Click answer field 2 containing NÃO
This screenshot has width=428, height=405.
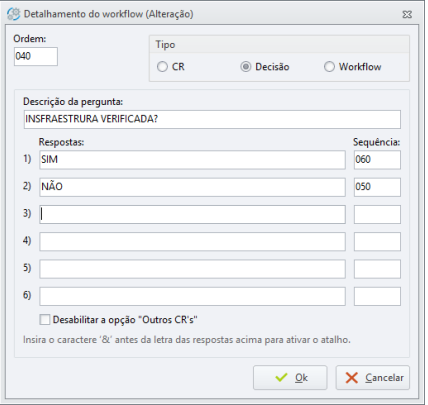click(x=192, y=187)
